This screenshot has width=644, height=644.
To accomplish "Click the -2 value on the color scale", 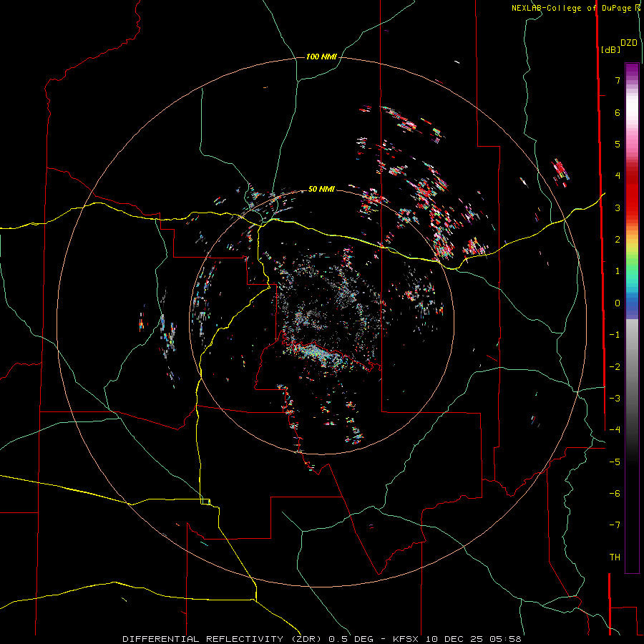I will (x=615, y=367).
